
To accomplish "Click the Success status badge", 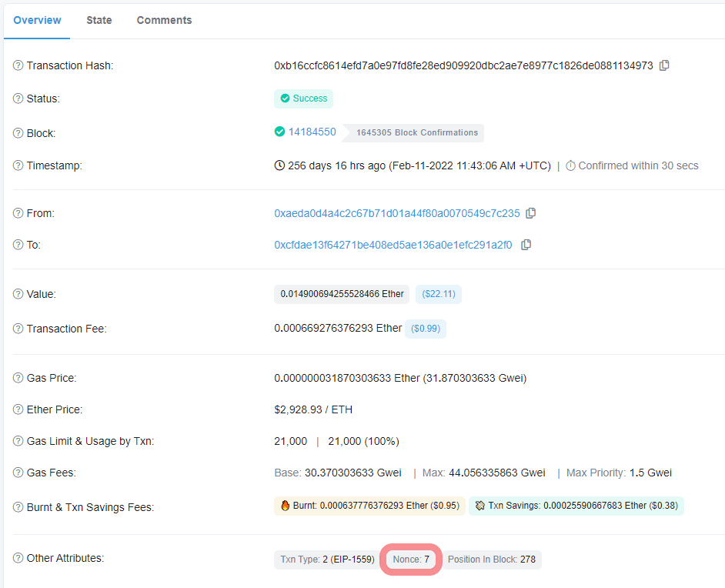I will [303, 99].
